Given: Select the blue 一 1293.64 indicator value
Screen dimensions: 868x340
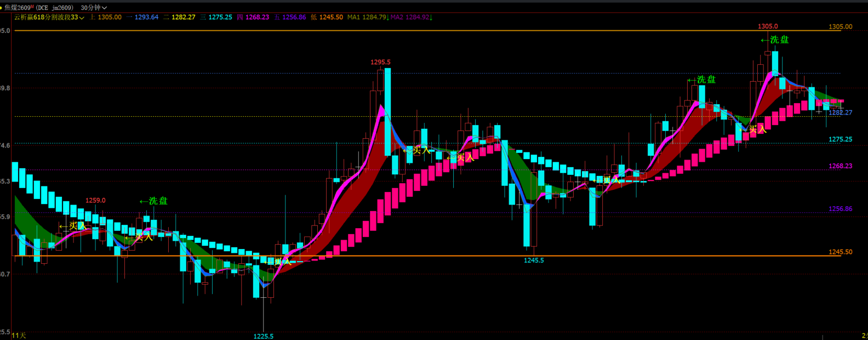Looking at the screenshot, I should [x=142, y=18].
